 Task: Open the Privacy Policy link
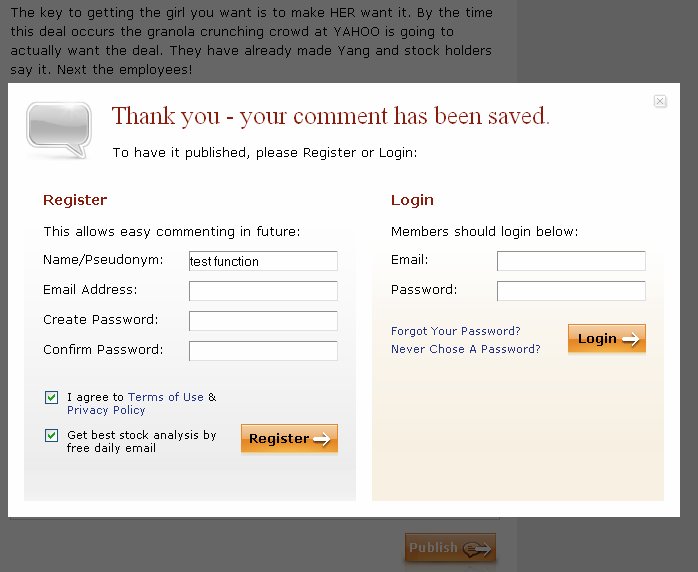click(106, 410)
